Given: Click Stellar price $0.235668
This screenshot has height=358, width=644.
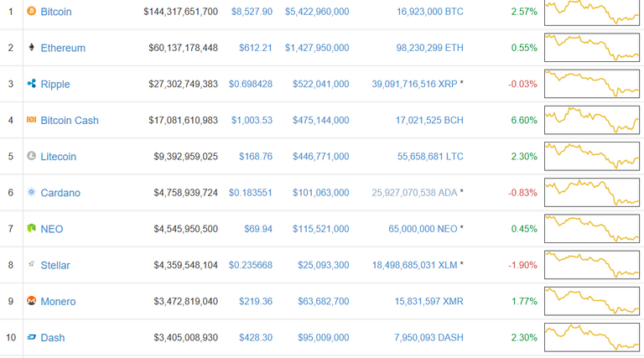Looking at the screenshot, I should (x=251, y=265).
